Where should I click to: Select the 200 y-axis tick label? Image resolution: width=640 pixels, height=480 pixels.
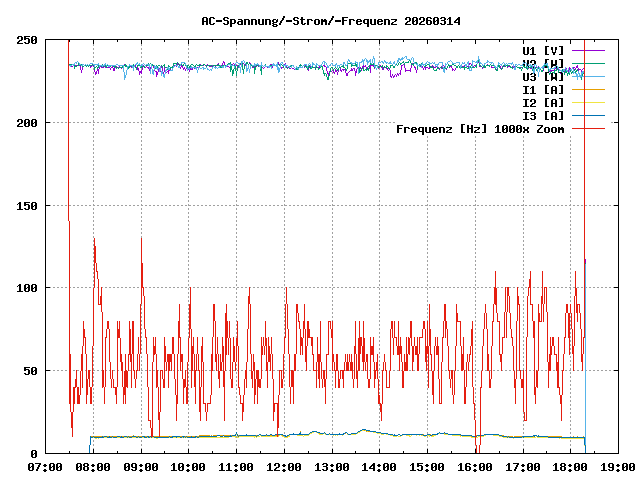[27, 123]
